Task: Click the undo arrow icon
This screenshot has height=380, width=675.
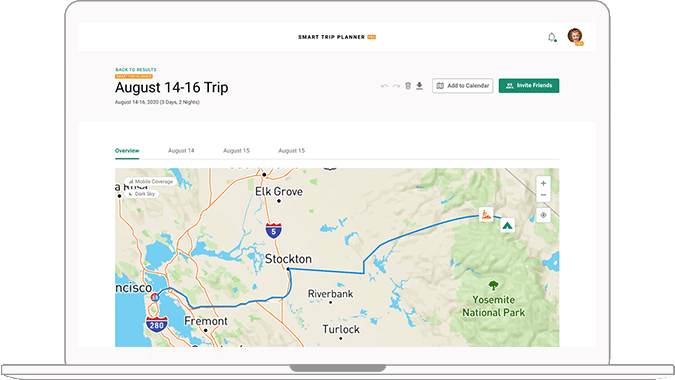Action: (384, 86)
